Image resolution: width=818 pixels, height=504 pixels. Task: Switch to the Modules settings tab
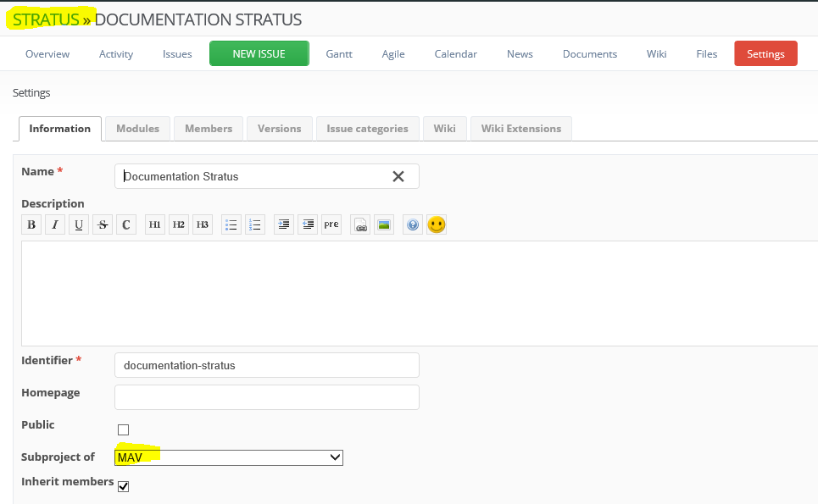(137, 129)
